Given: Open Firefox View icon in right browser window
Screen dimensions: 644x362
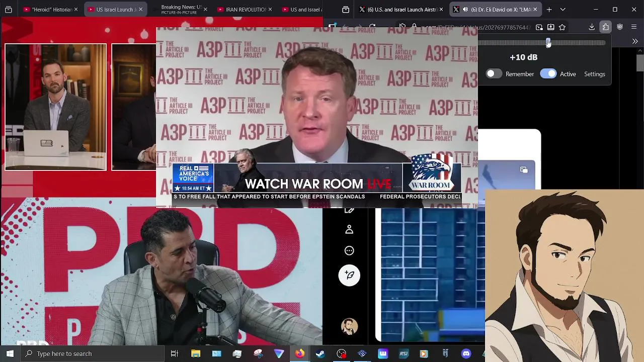Looking at the screenshot, I should pyautogui.click(x=346, y=10).
